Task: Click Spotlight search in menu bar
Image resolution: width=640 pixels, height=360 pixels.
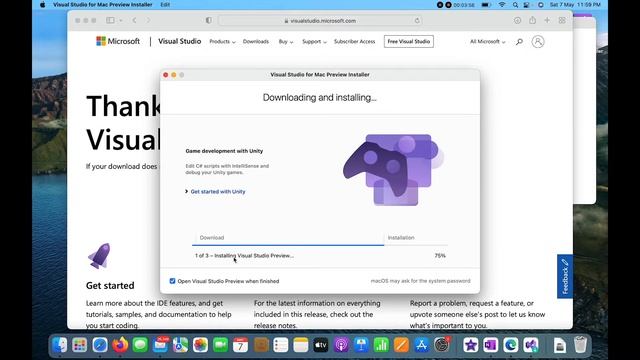Action: (515, 4)
